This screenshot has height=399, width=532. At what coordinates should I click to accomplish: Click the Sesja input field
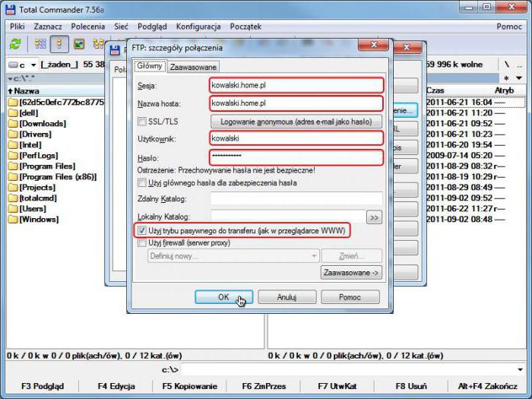click(296, 85)
